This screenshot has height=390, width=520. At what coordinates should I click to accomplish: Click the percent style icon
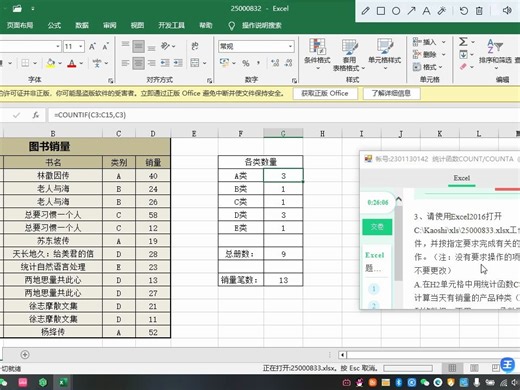tap(246, 63)
